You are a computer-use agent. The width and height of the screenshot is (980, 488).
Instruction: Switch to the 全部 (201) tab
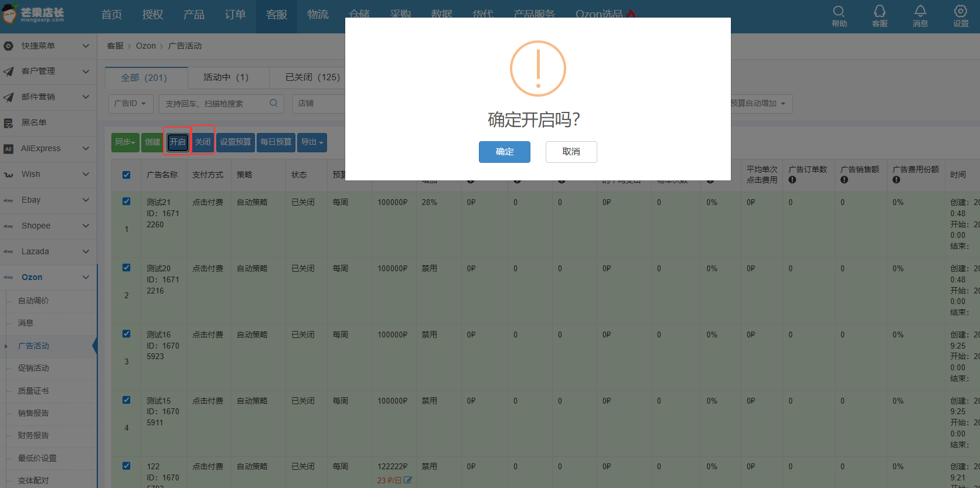click(x=147, y=77)
